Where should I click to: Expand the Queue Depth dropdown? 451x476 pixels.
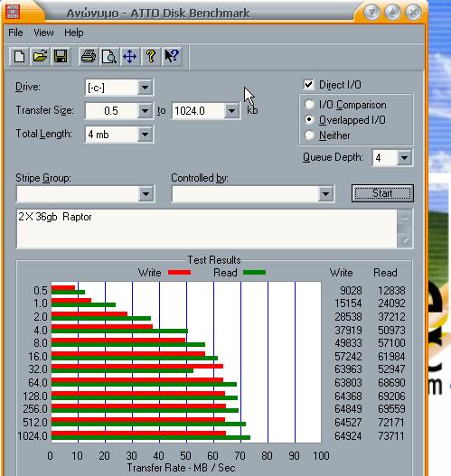pos(404,157)
